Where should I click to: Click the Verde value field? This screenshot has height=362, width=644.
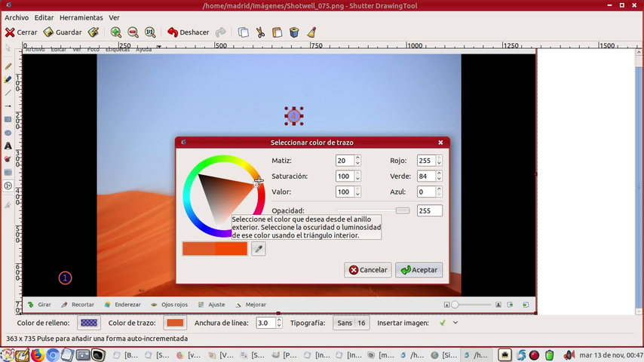(426, 176)
